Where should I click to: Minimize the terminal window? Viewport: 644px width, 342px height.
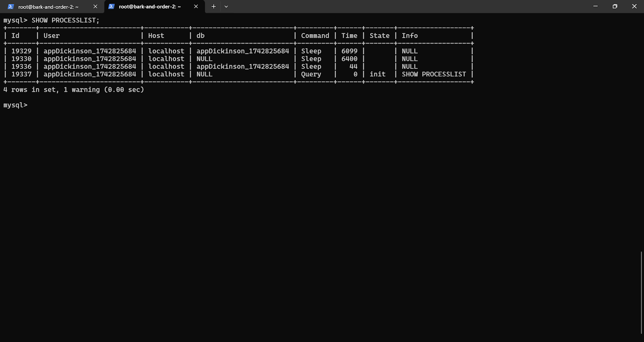pyautogui.click(x=595, y=6)
